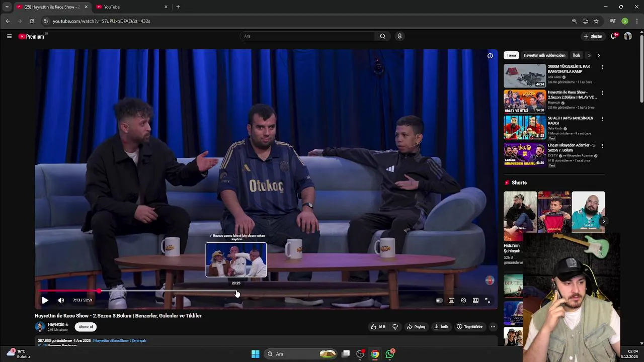Open the first Shorts thumbnail Hidra'nın Şehinşah
Image resolution: width=644 pixels, height=362 pixels.
tap(520, 216)
